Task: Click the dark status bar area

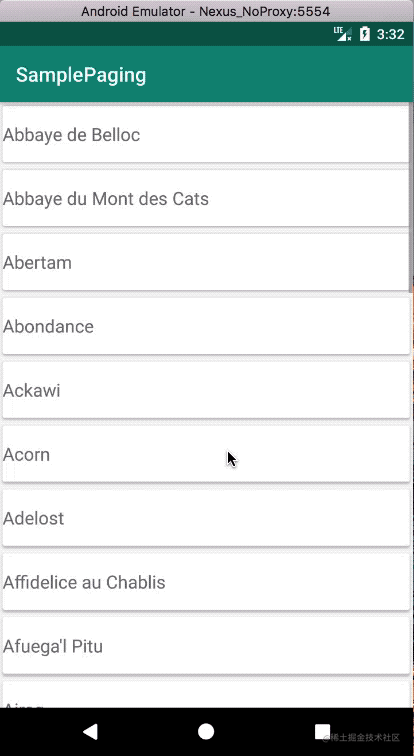Action: (164, 34)
